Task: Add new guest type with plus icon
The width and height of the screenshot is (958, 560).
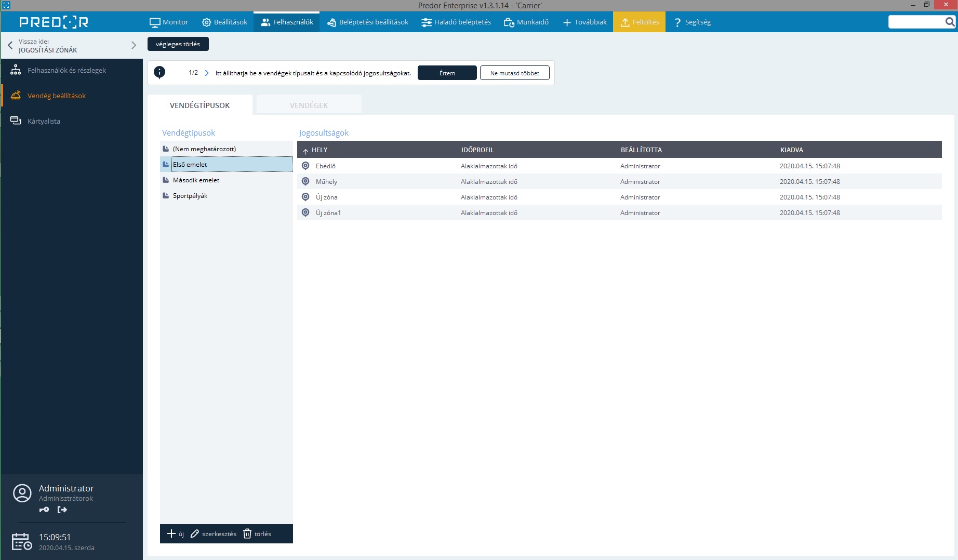Action: point(171,534)
